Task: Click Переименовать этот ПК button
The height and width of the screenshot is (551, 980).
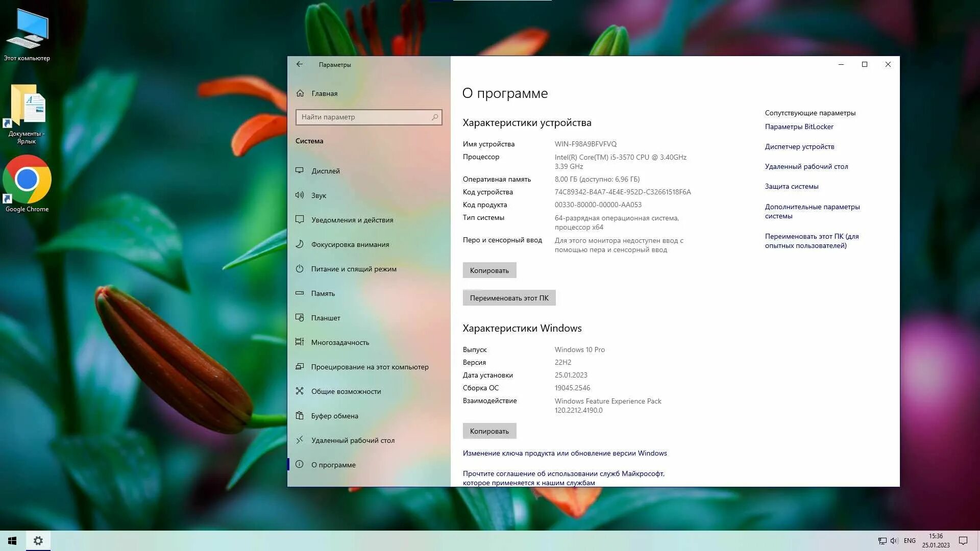Action: [509, 297]
